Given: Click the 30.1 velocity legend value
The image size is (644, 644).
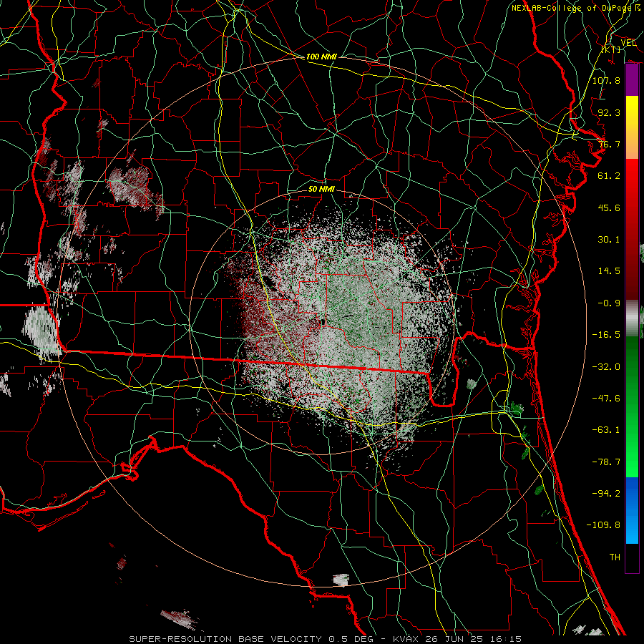Looking at the screenshot, I should tap(609, 240).
